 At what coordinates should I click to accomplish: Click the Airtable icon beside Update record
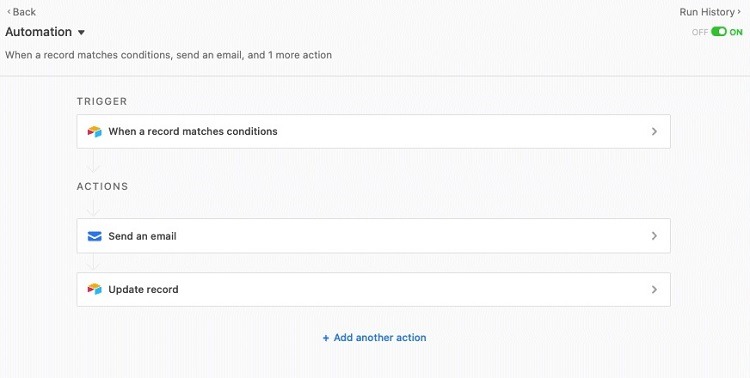pos(94,289)
